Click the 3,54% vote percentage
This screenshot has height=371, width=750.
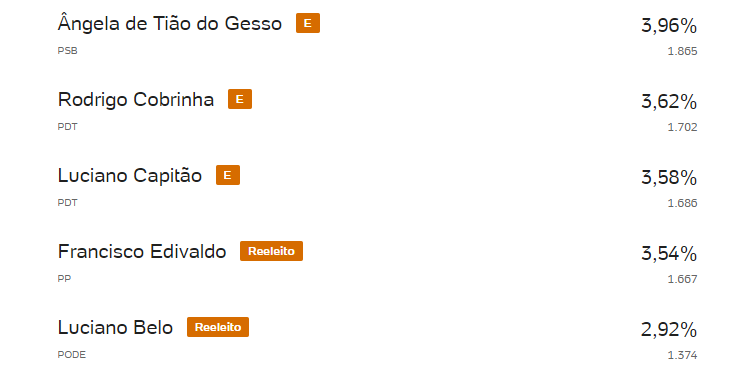[x=669, y=254]
